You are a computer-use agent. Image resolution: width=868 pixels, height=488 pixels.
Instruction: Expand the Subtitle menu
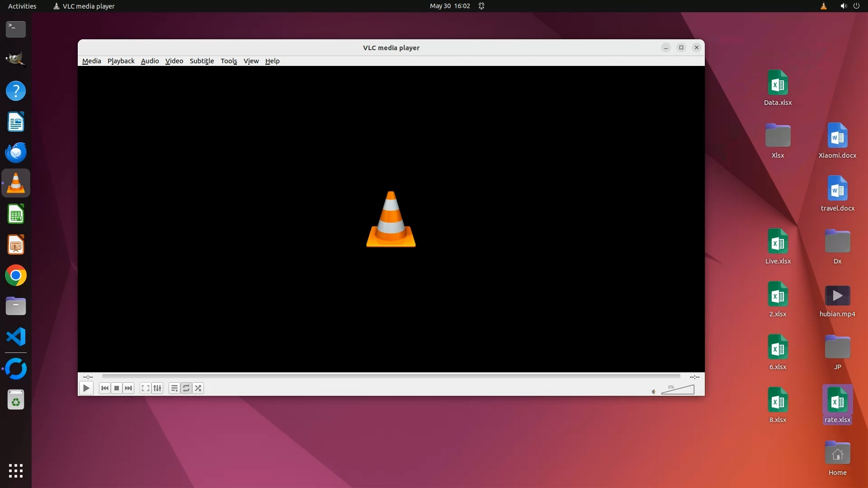[202, 61]
